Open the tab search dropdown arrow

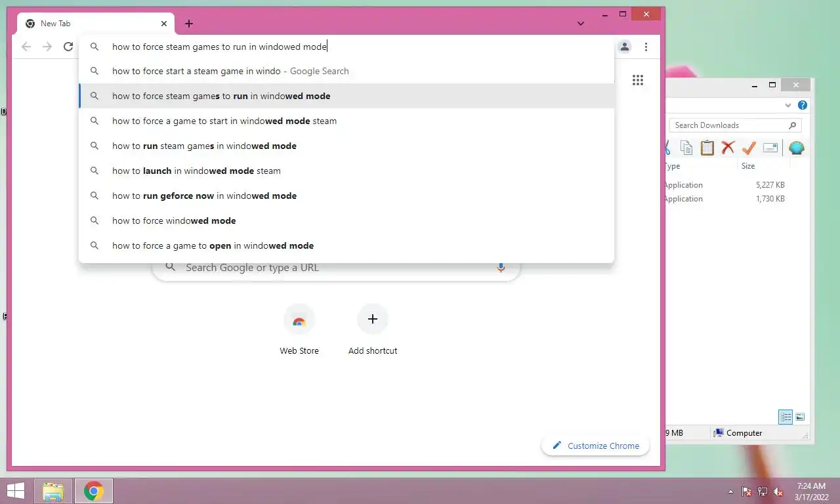(x=581, y=24)
